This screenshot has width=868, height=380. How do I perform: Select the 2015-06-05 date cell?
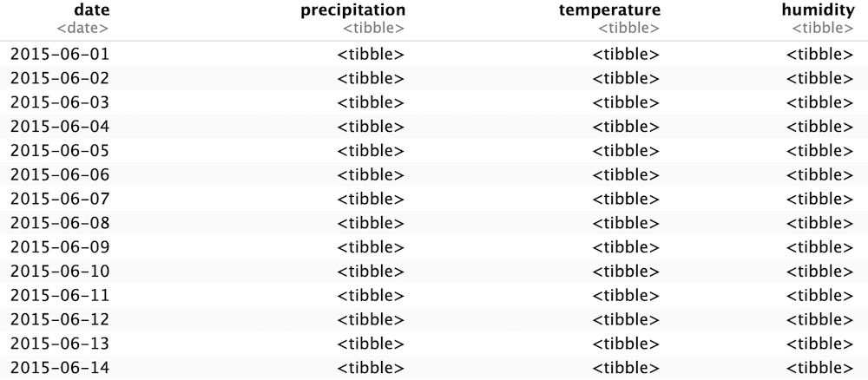60,150
